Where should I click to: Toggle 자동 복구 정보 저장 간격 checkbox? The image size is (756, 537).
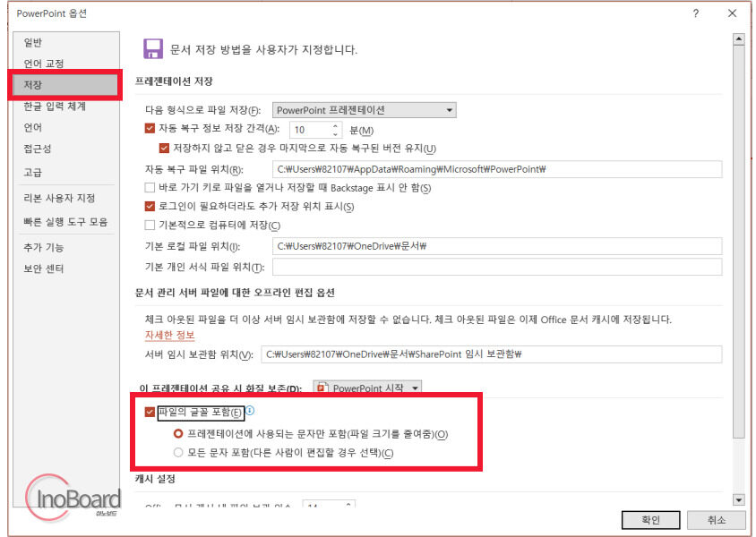[150, 128]
